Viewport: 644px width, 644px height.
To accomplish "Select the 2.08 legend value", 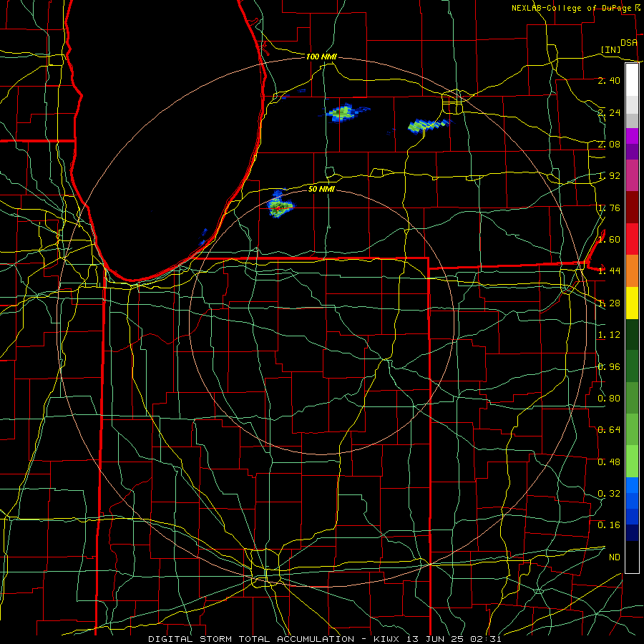I will 609,144.
